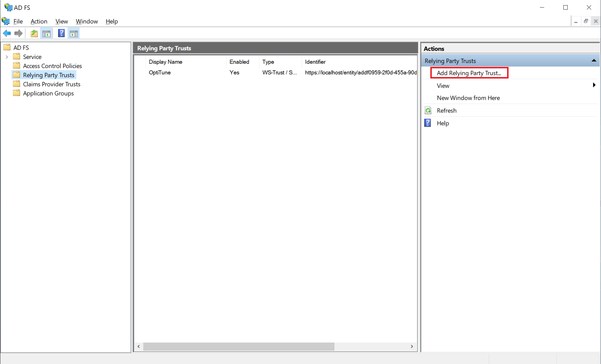Click the Access Control Policies folder icon
The width and height of the screenshot is (601, 364).
(17, 65)
